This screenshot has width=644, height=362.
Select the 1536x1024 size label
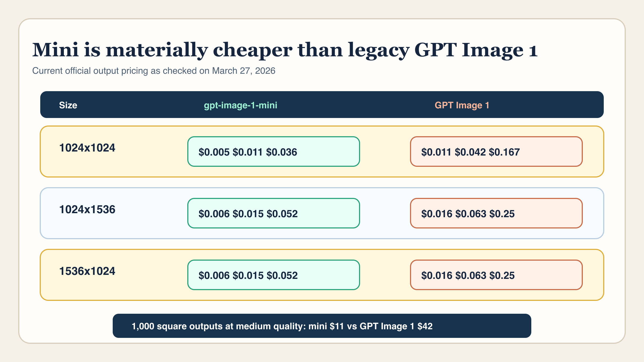tap(87, 271)
